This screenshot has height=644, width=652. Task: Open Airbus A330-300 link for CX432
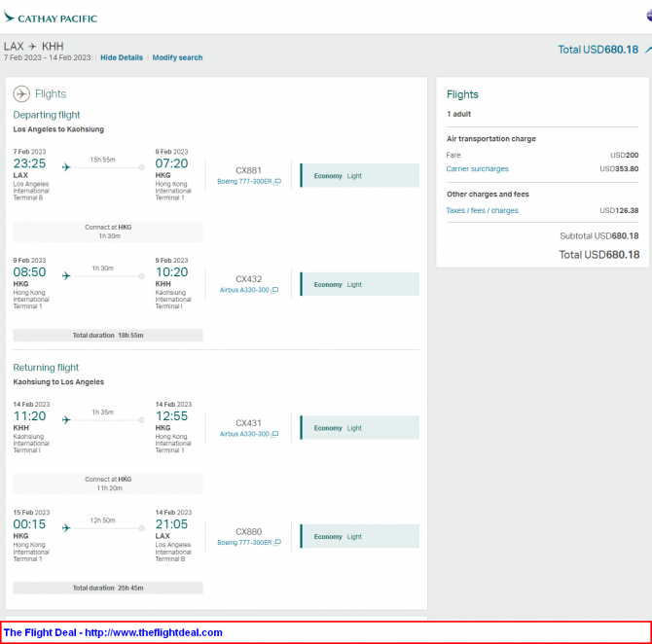(244, 290)
